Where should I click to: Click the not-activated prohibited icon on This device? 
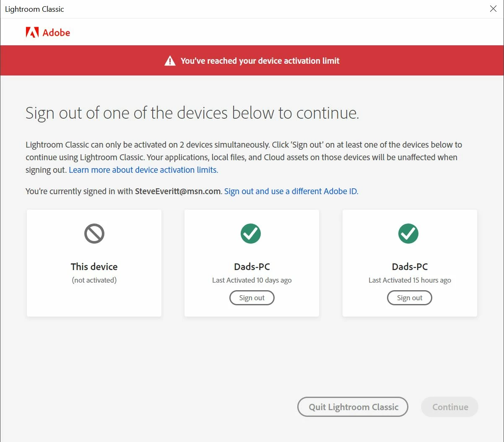pos(94,234)
